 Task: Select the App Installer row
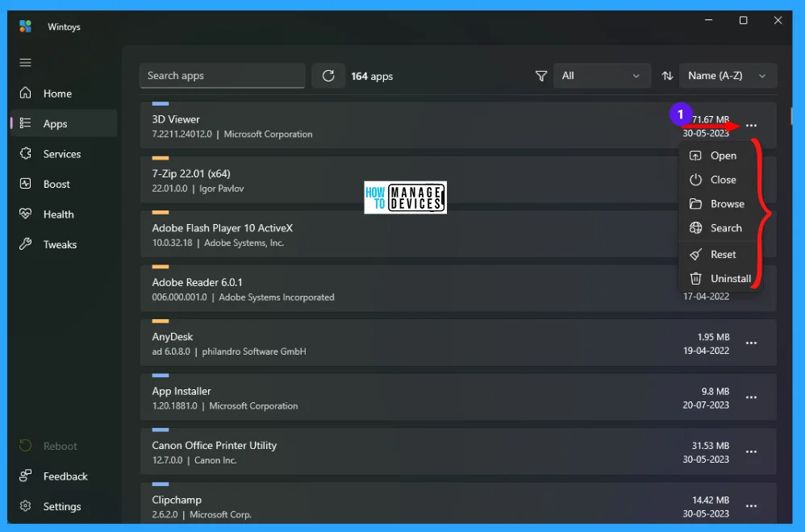tap(458, 397)
